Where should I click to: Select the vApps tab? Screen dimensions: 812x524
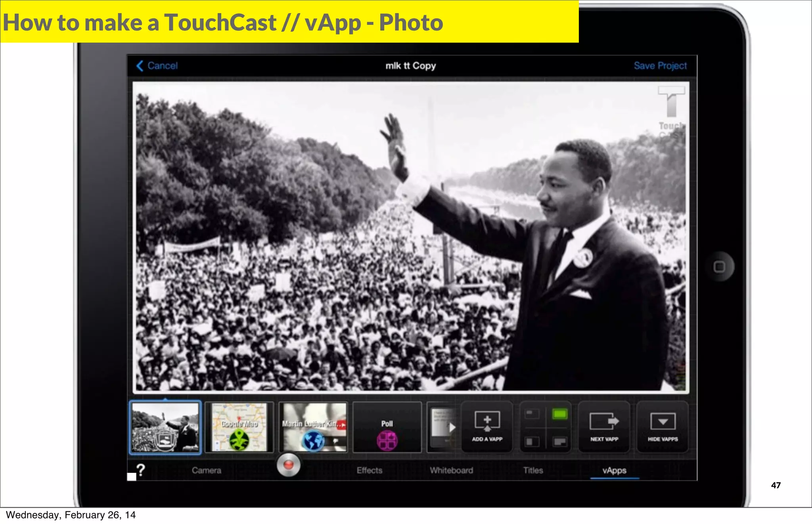pos(615,470)
